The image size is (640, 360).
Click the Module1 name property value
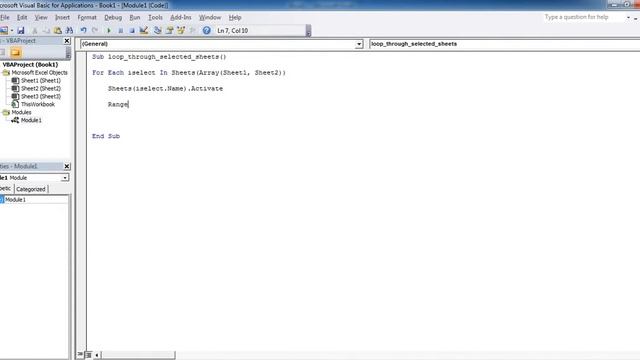36,200
